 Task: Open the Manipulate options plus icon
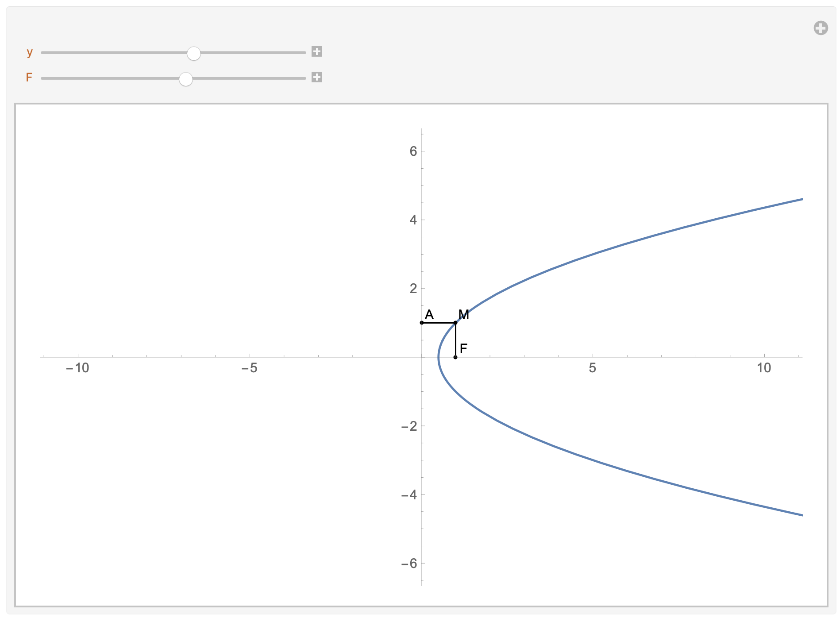click(x=821, y=28)
